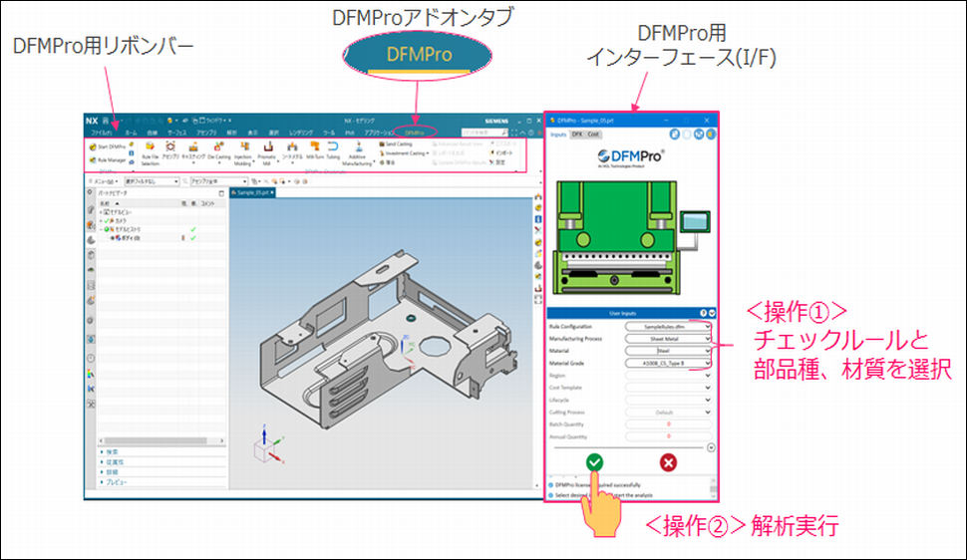Click the Import button in ribbon
The height and width of the screenshot is (560, 967).
pos(500,152)
